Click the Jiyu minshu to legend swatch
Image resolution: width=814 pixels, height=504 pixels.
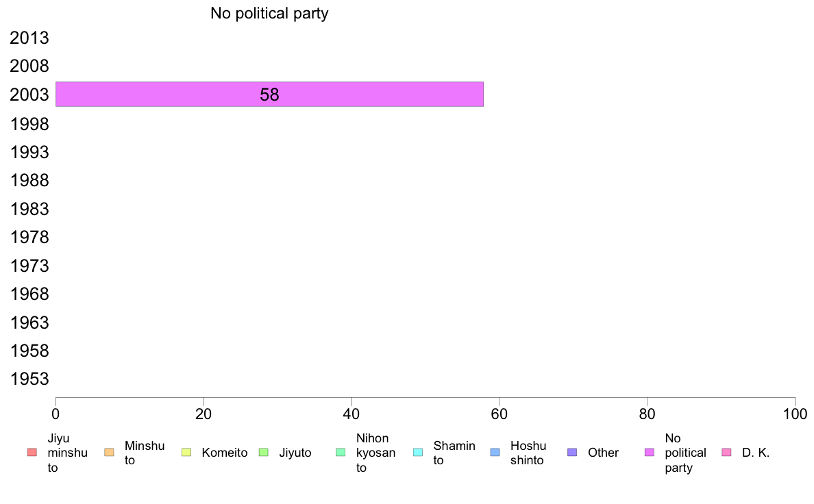[32, 453]
